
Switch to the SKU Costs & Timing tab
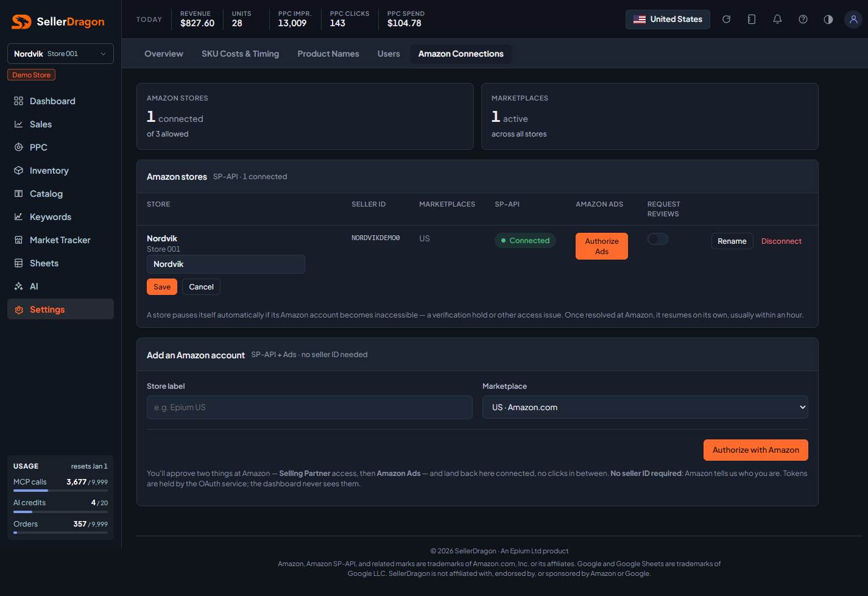pos(240,54)
